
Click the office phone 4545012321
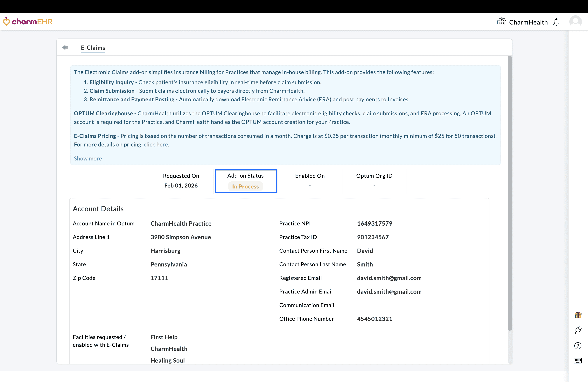[x=374, y=319]
